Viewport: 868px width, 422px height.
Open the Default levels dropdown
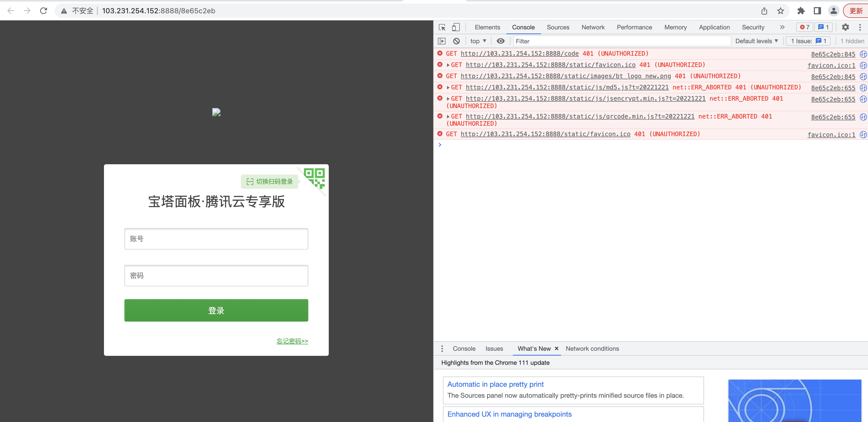[756, 41]
